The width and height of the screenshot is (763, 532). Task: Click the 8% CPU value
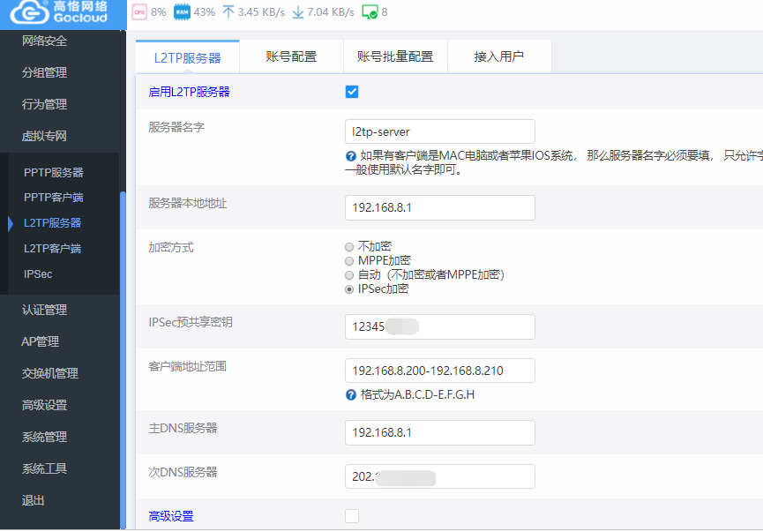point(159,12)
